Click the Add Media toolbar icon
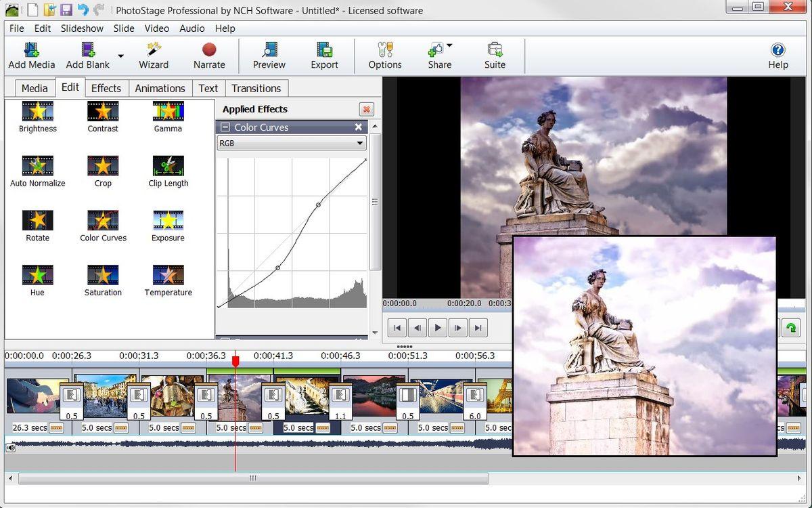This screenshot has height=508, width=812. 31,56
